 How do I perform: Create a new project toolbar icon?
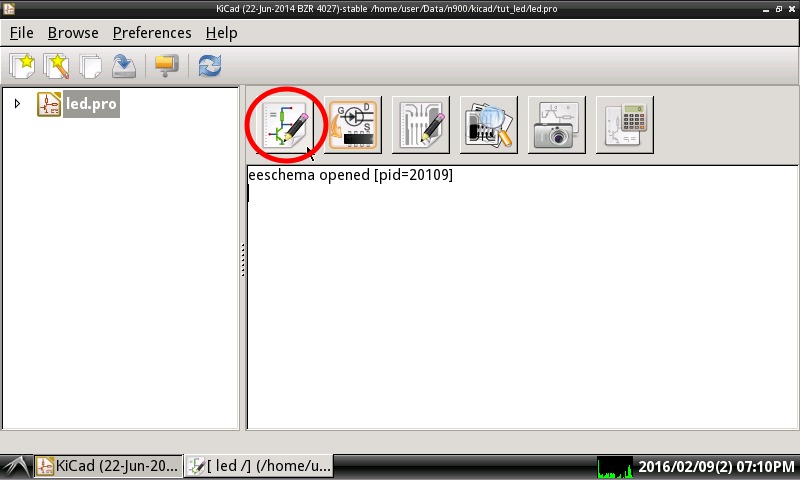pos(22,66)
